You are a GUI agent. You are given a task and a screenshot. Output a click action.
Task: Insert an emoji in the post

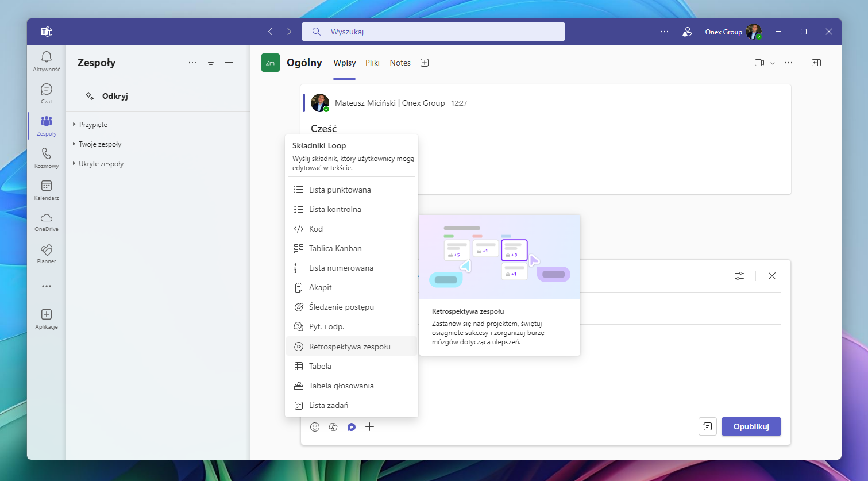click(x=315, y=426)
